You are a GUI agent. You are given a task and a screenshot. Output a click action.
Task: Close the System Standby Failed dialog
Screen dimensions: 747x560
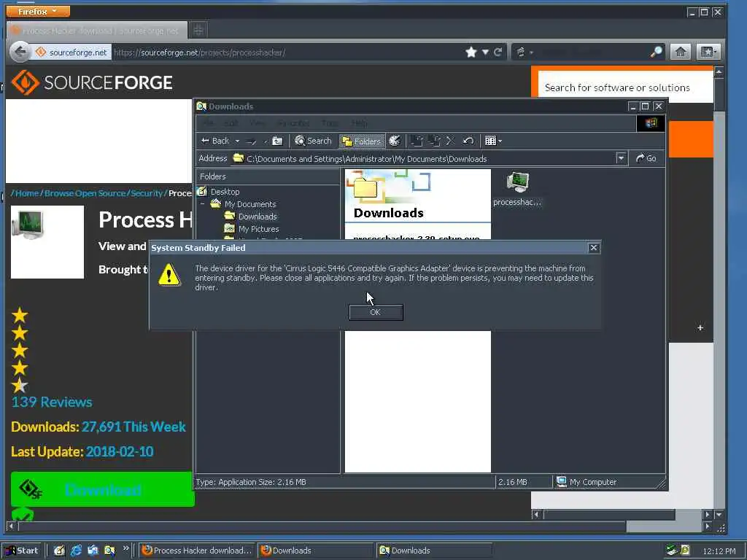pos(594,248)
